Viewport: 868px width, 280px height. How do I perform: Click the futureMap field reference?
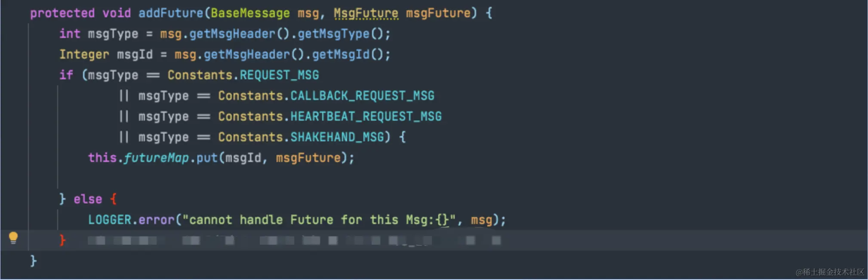click(157, 158)
